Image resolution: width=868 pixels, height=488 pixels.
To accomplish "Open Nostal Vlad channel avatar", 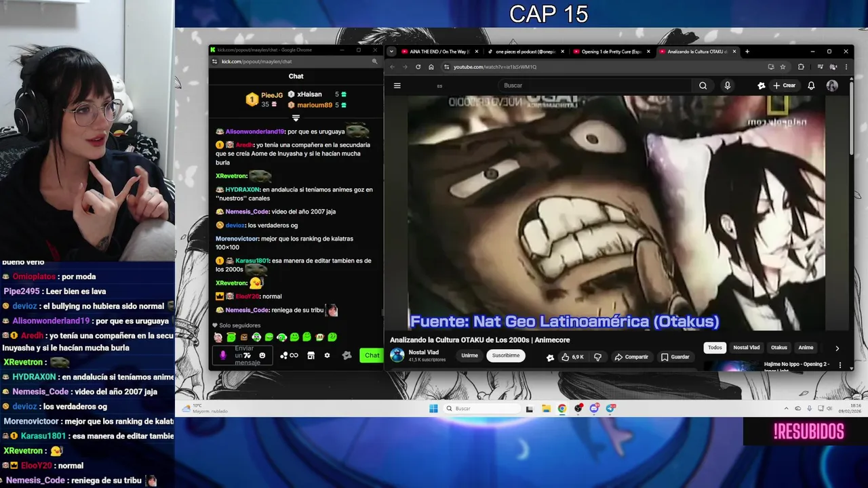I will pyautogui.click(x=397, y=355).
